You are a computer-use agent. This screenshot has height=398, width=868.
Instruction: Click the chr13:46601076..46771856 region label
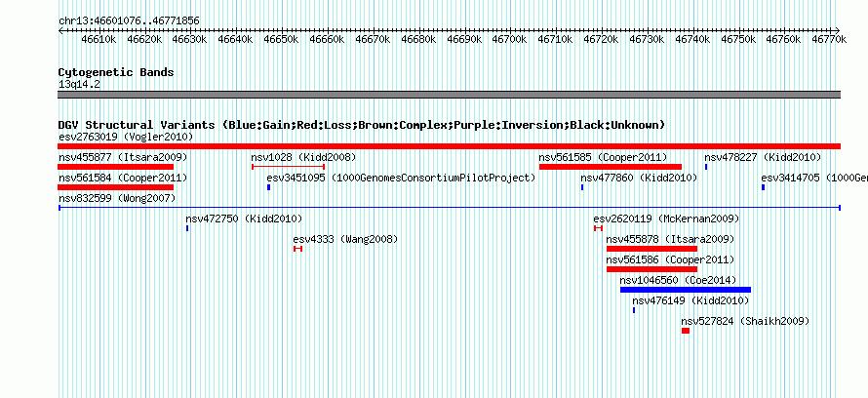point(129,21)
